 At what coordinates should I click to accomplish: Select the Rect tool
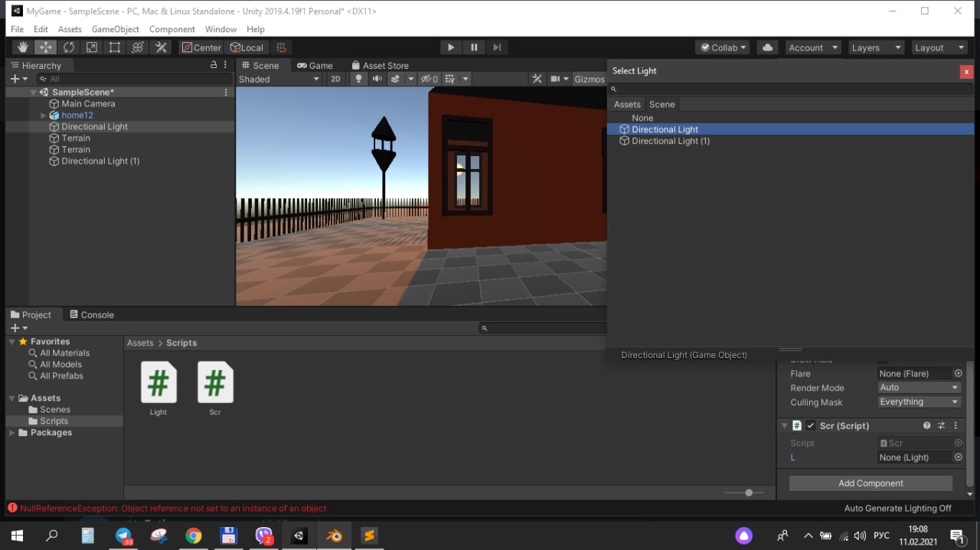tap(115, 47)
